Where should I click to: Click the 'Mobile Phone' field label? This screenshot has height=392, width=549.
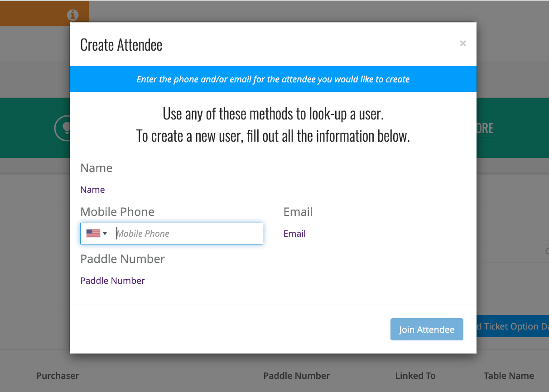pyautogui.click(x=117, y=212)
